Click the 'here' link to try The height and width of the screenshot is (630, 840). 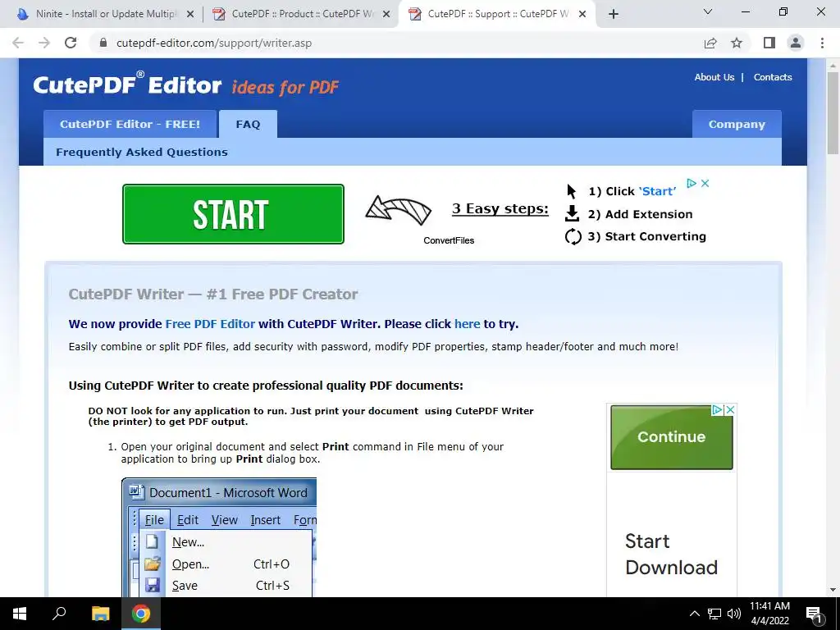click(467, 324)
